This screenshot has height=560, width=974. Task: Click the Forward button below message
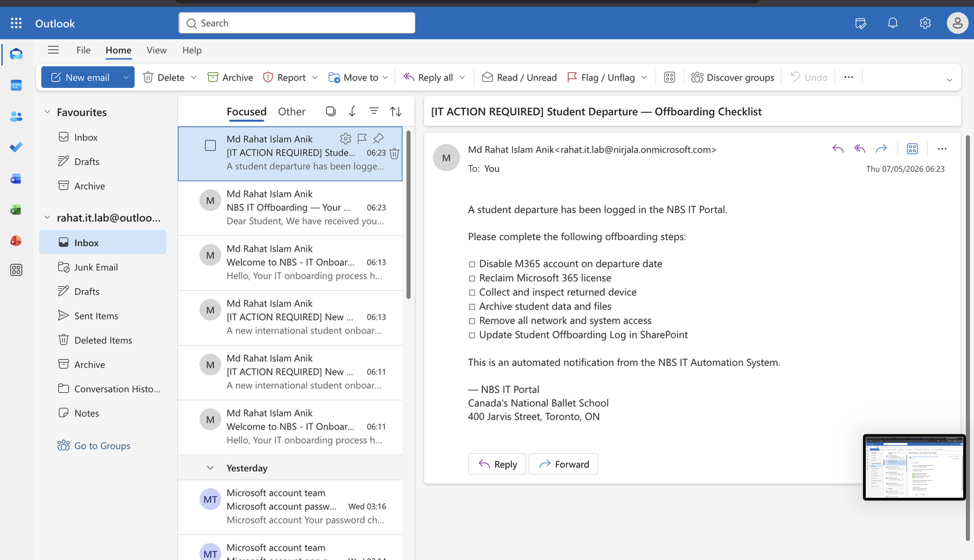tap(563, 464)
